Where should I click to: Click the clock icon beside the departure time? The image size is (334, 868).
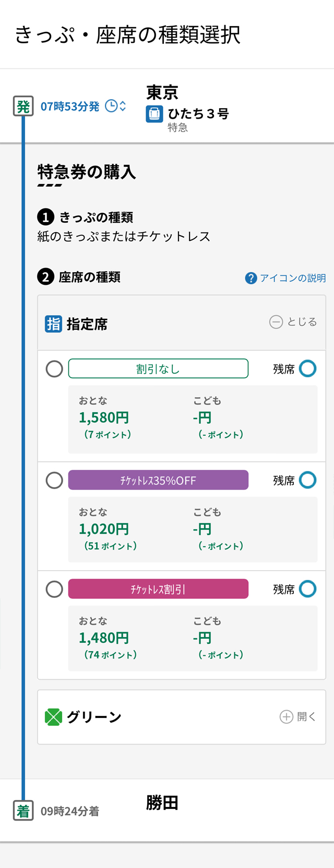click(111, 106)
